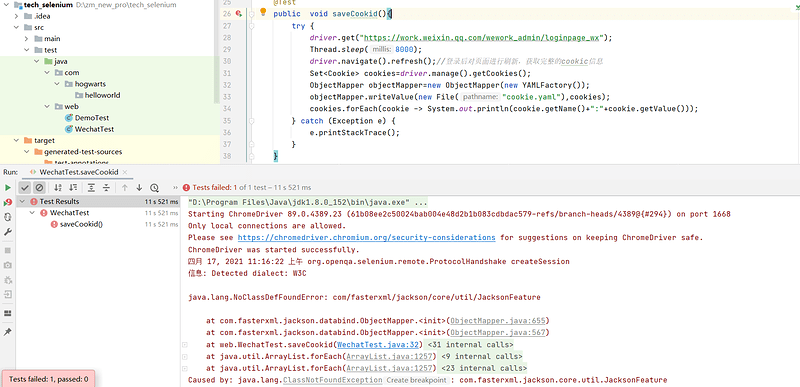Collapse all test results
The height and width of the screenshot is (387, 800).
[106, 188]
